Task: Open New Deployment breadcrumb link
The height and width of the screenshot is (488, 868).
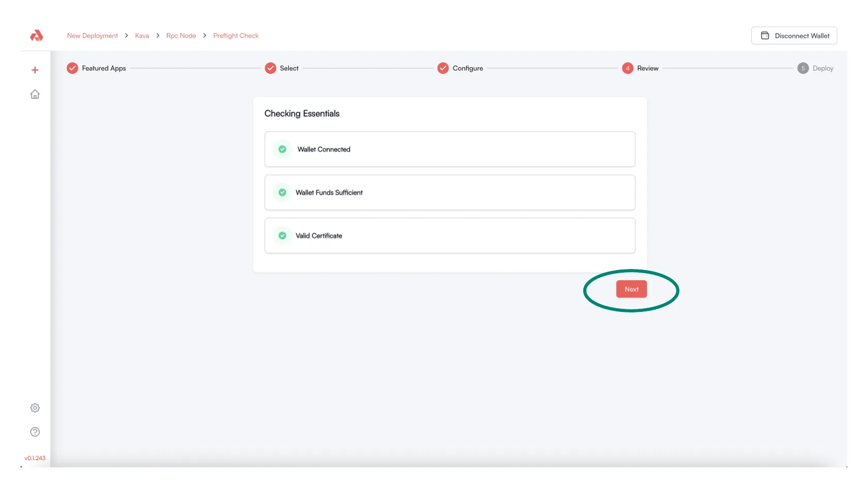Action: [92, 36]
